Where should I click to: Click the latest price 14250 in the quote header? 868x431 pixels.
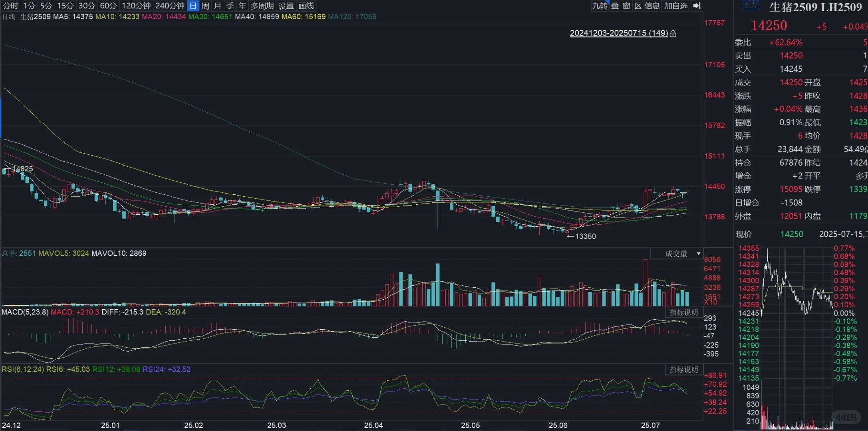[x=769, y=26]
